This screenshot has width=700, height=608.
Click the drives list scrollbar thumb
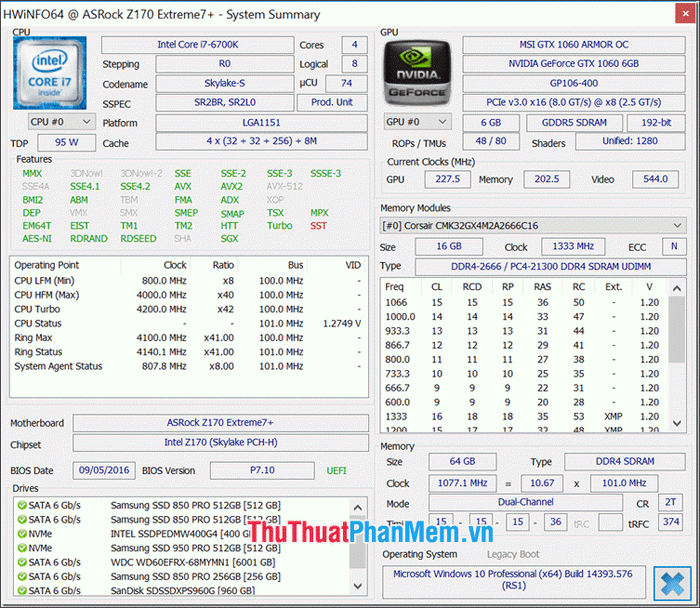point(358,541)
